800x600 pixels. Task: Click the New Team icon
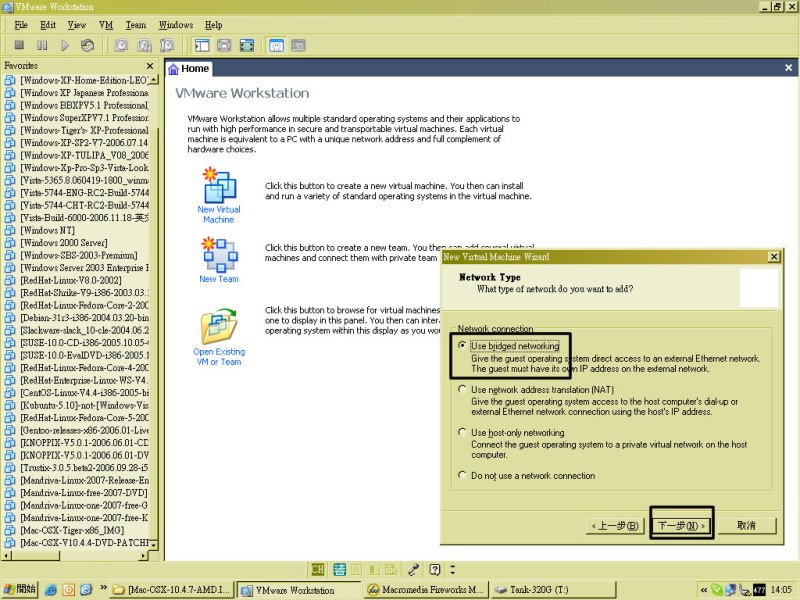point(220,255)
